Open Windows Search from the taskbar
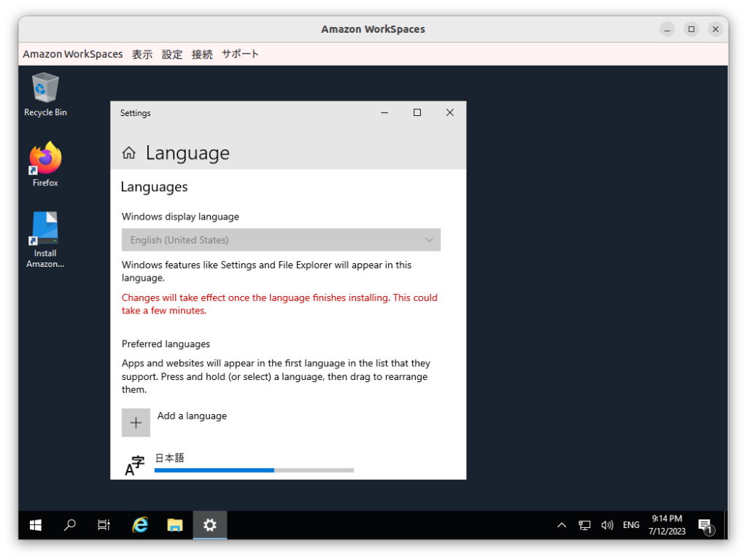This screenshot has height=560, width=747. (x=70, y=524)
